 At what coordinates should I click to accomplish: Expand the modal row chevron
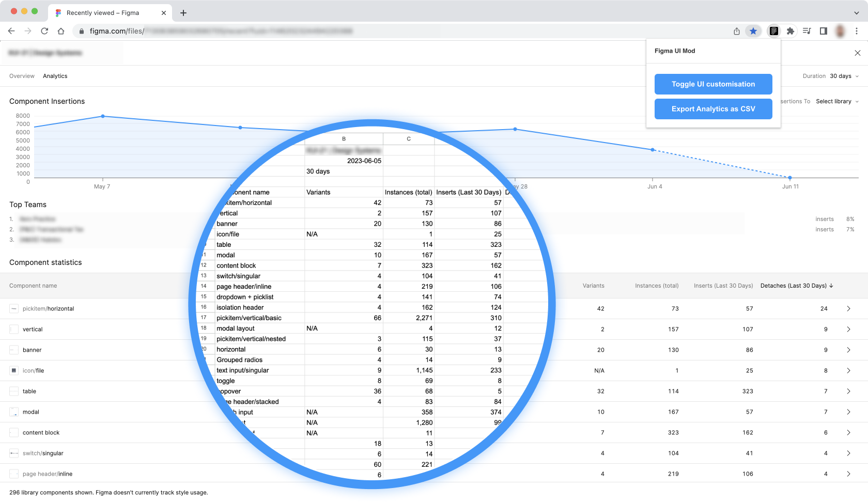(848, 412)
